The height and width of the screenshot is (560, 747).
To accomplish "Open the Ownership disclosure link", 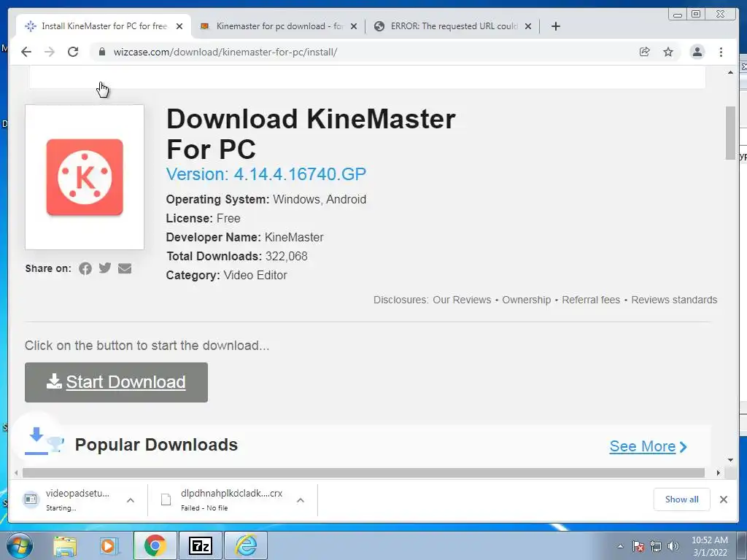I will click(x=527, y=300).
